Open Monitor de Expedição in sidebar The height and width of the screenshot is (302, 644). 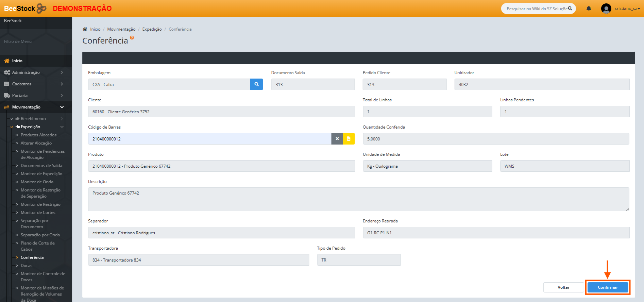[41, 174]
